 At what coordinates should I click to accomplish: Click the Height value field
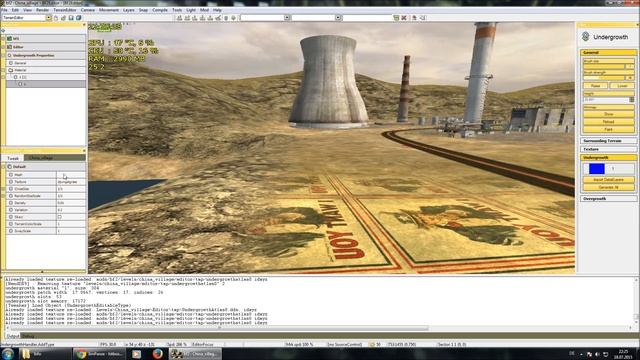click(x=606, y=100)
